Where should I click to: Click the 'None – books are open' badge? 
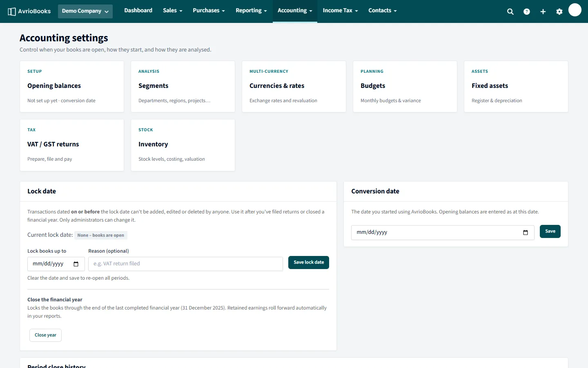pos(101,236)
